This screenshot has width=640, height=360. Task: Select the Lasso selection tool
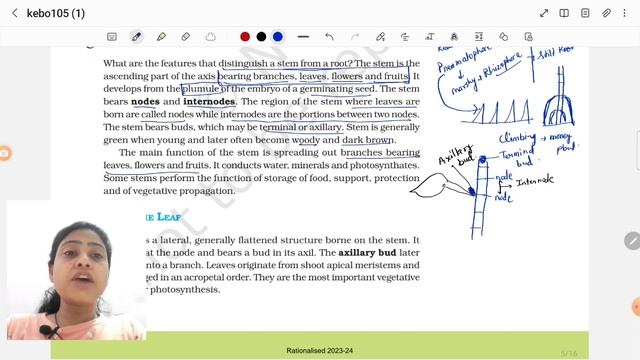click(210, 37)
